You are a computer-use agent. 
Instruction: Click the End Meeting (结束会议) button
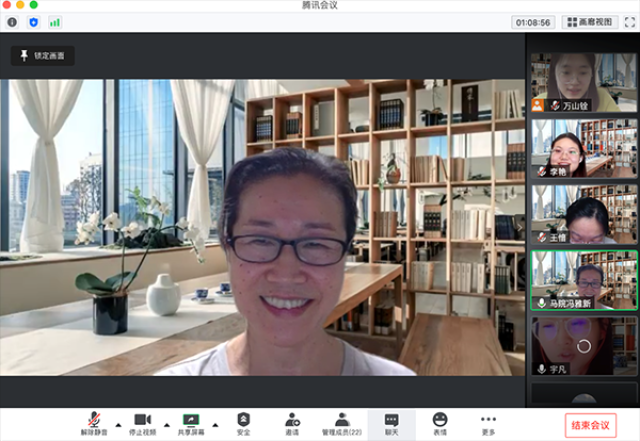(x=590, y=425)
